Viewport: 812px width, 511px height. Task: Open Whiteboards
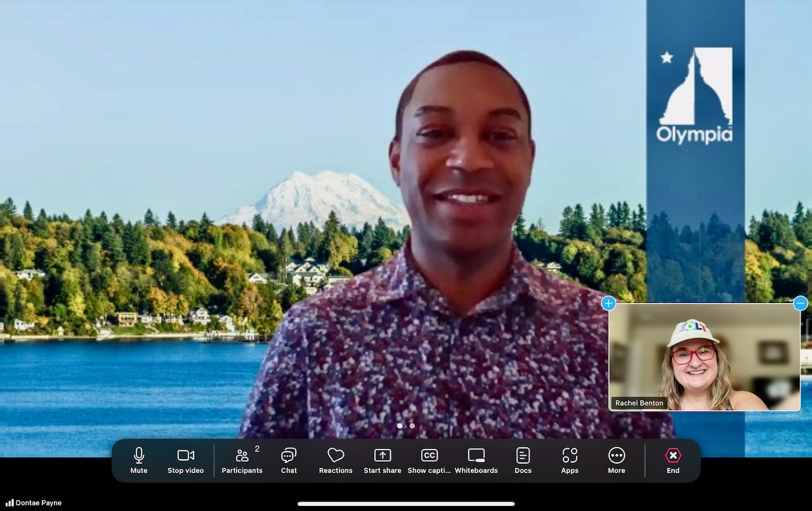[476, 461]
